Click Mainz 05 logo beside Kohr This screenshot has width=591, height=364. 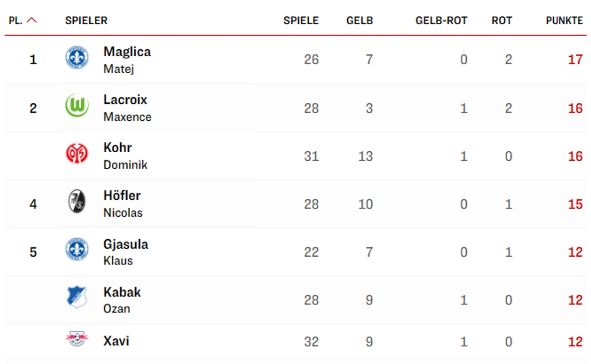pos(77,153)
